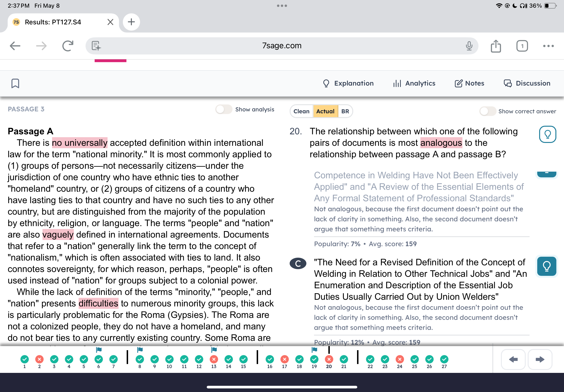Click the lightbulb icon beside question 20
The image size is (564, 392).
point(548,134)
